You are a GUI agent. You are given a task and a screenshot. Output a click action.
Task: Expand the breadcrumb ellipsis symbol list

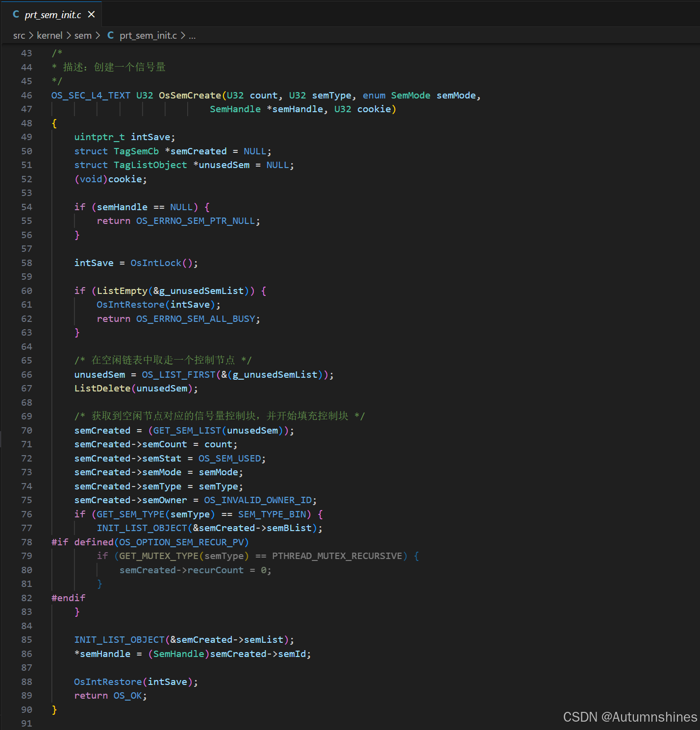pos(192,36)
